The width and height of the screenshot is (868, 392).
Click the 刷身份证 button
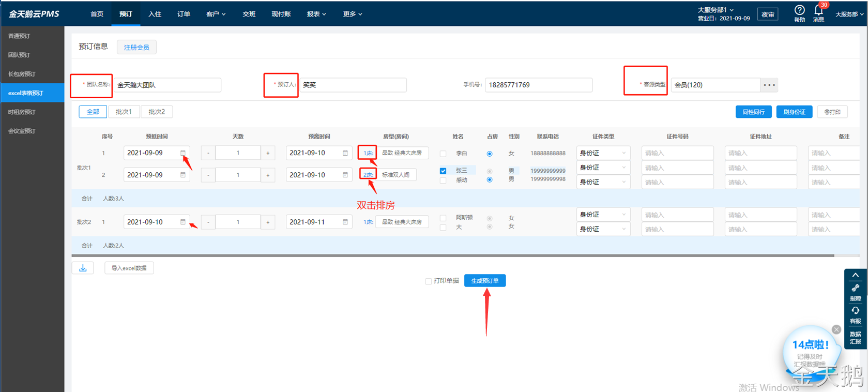click(794, 112)
